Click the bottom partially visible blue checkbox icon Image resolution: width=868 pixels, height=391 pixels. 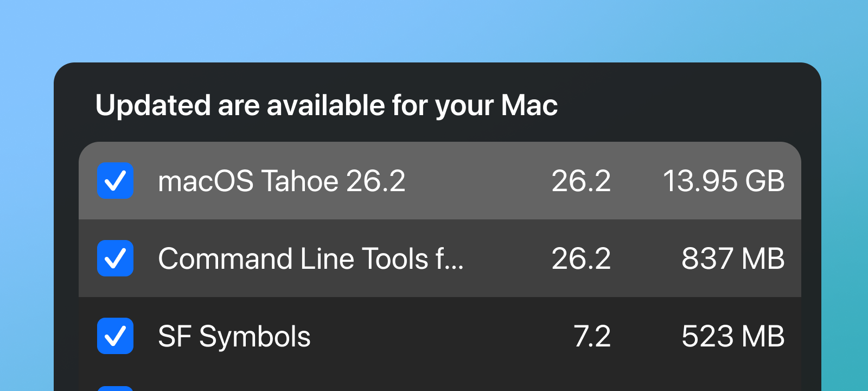(115, 388)
